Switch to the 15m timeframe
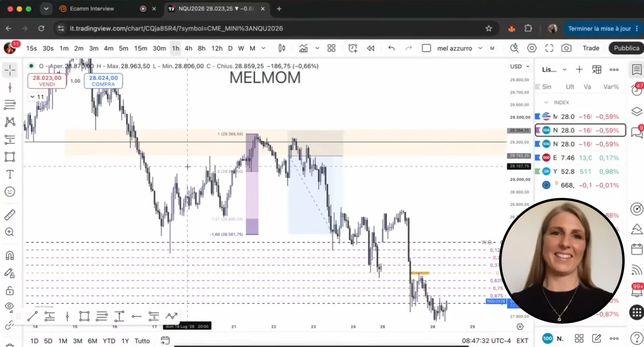Viewport: 644px width, 347px height. pos(140,48)
